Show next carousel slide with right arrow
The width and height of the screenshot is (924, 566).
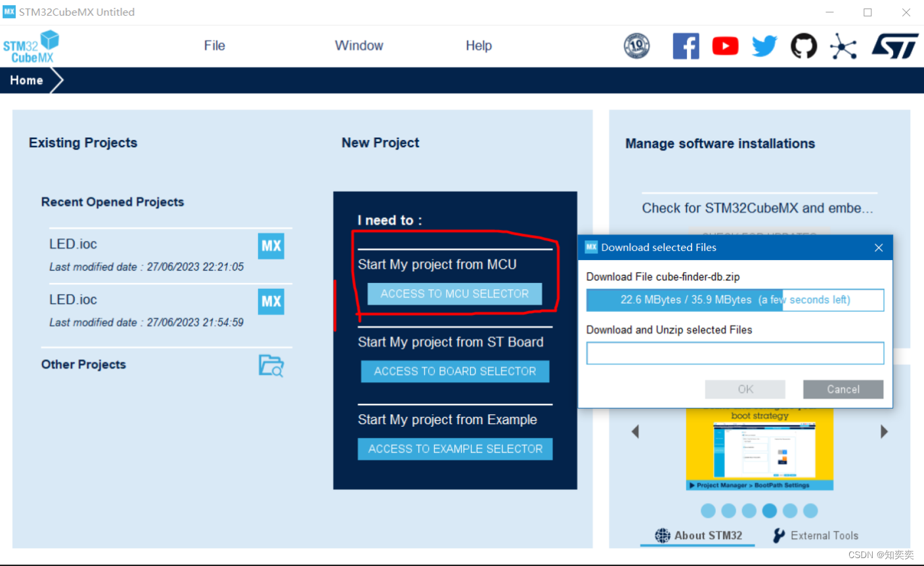[x=884, y=431]
